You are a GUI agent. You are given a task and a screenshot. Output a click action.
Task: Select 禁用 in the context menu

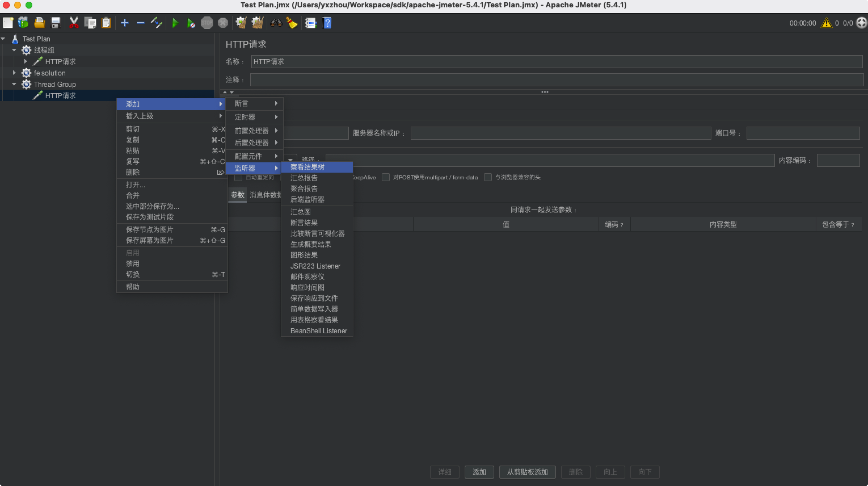(x=172, y=264)
